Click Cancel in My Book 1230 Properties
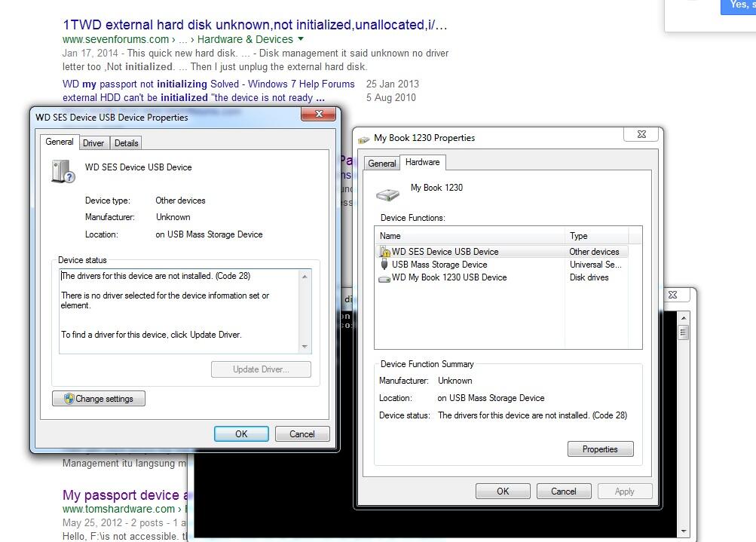The width and height of the screenshot is (756, 542). click(x=564, y=491)
